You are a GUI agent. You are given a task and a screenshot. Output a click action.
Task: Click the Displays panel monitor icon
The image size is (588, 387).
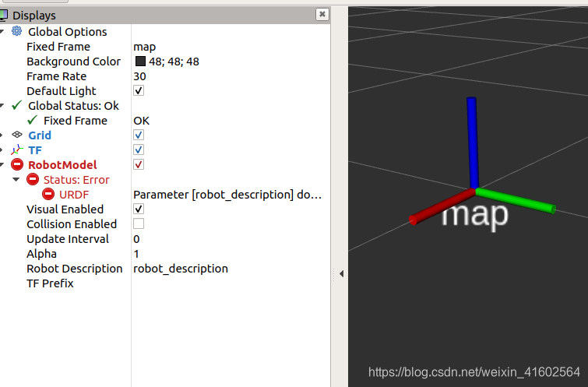click(3, 15)
